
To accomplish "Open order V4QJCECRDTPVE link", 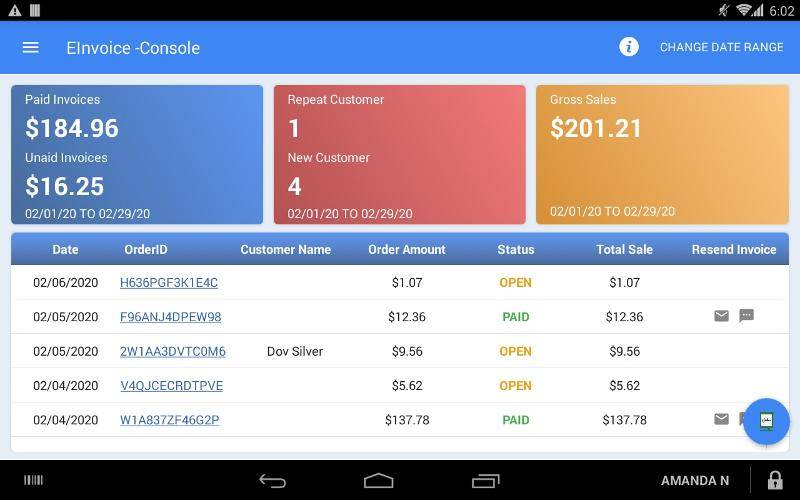I will point(171,386).
